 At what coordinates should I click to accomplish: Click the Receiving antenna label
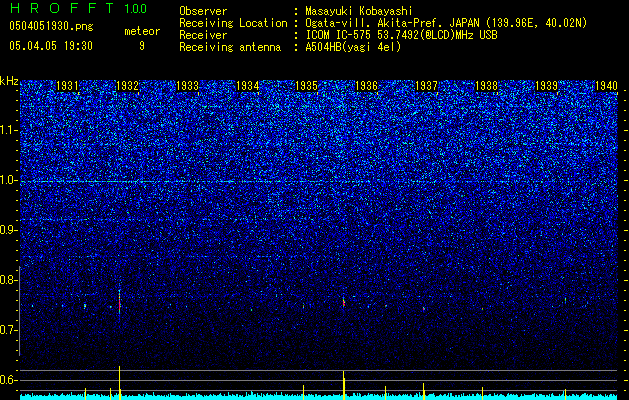click(x=230, y=47)
